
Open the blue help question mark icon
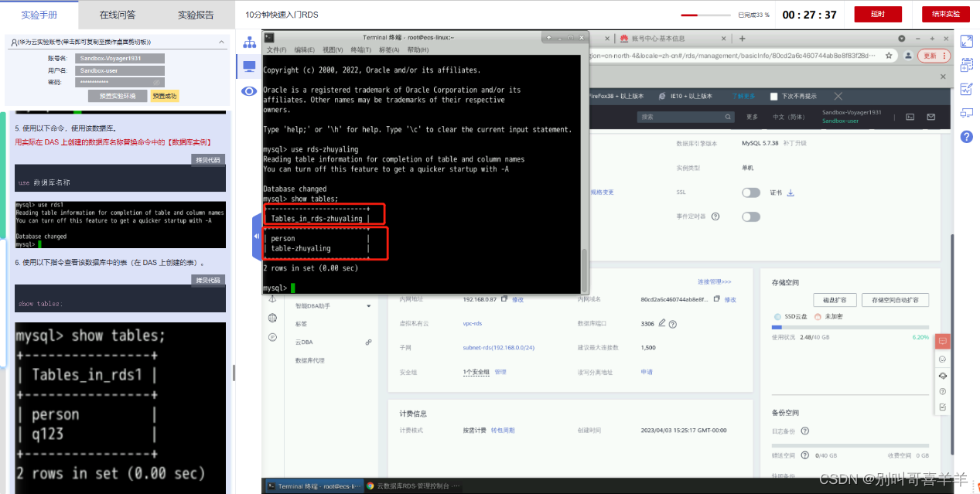pos(966,137)
